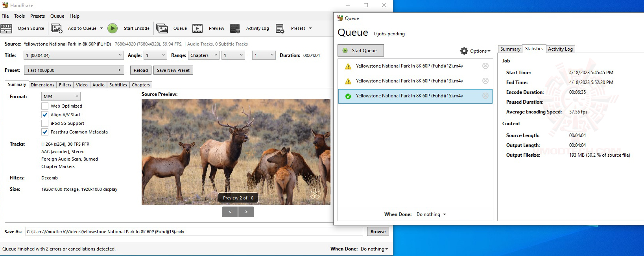
Task: Select the Yellowstone (12).m4v queue job
Action: [415, 66]
